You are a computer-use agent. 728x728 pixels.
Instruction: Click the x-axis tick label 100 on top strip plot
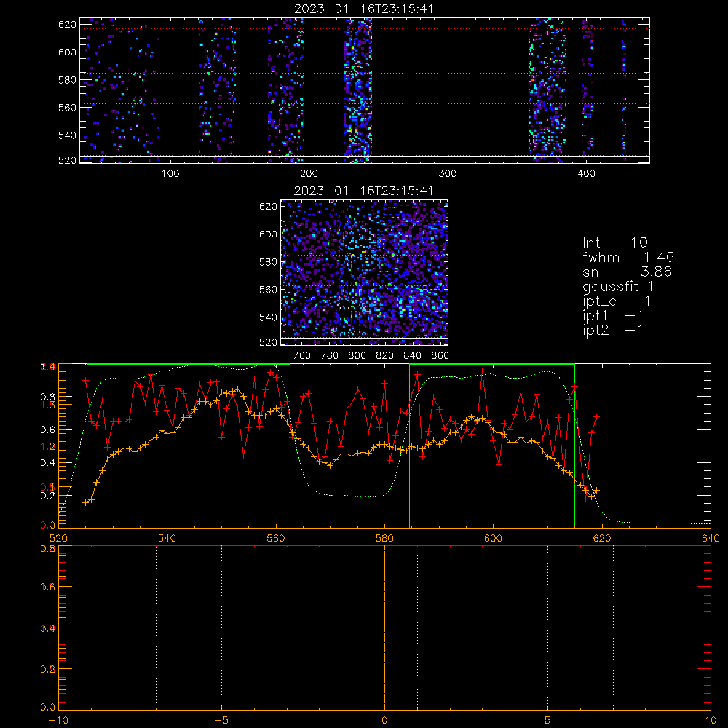point(170,174)
